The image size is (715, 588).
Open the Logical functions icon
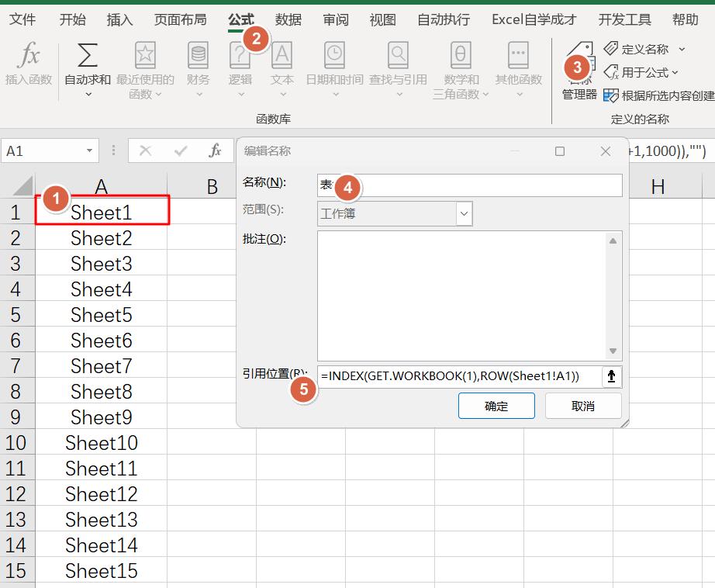tap(240, 55)
